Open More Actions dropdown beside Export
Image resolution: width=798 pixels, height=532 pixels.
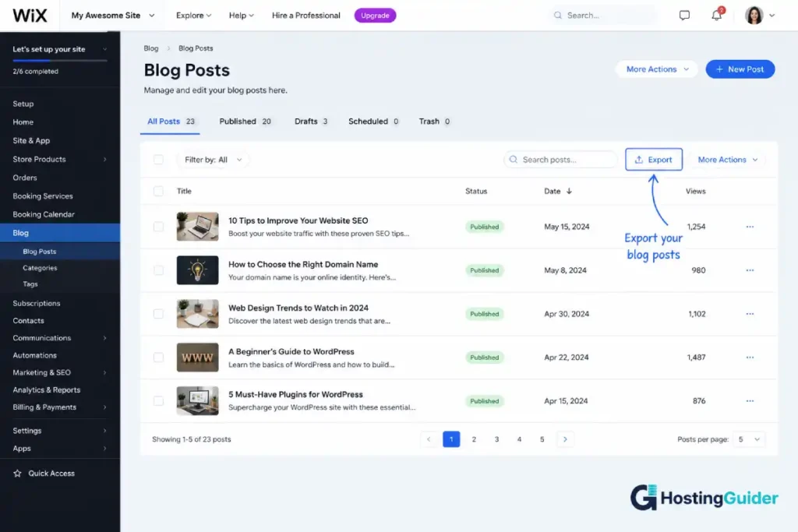click(x=728, y=159)
